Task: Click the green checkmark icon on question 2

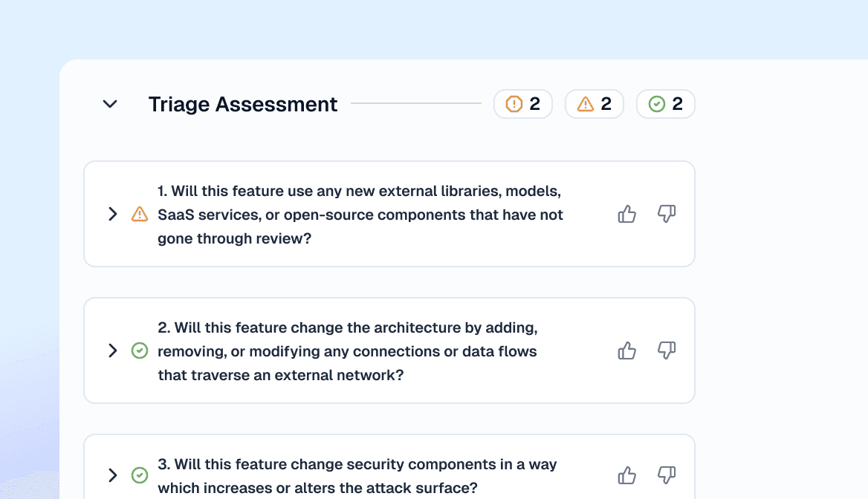Action: click(x=140, y=350)
